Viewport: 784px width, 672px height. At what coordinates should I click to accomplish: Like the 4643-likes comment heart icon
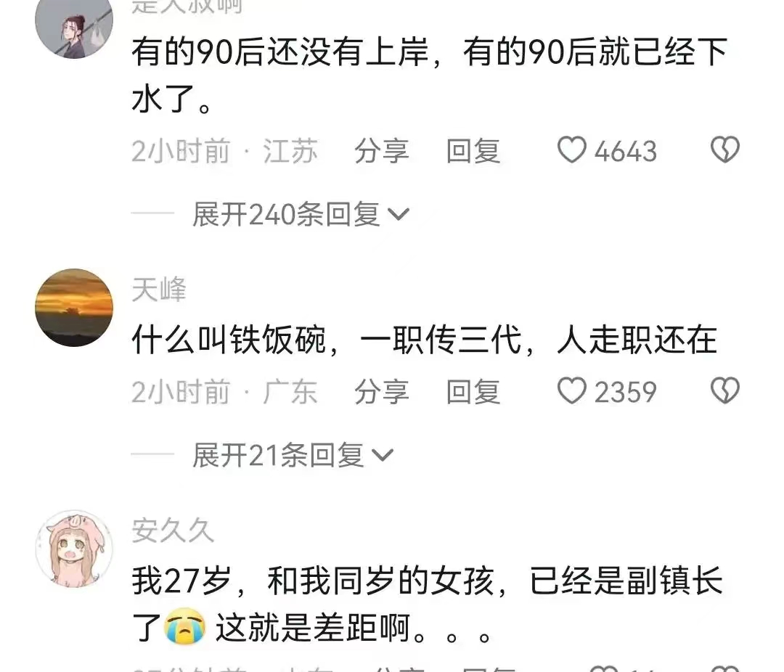pos(571,149)
